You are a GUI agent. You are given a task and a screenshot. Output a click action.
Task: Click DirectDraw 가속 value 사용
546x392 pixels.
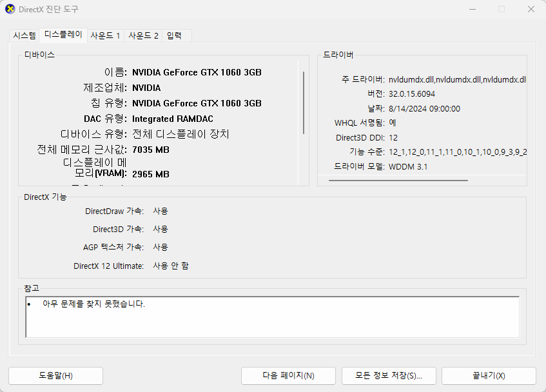(161, 211)
